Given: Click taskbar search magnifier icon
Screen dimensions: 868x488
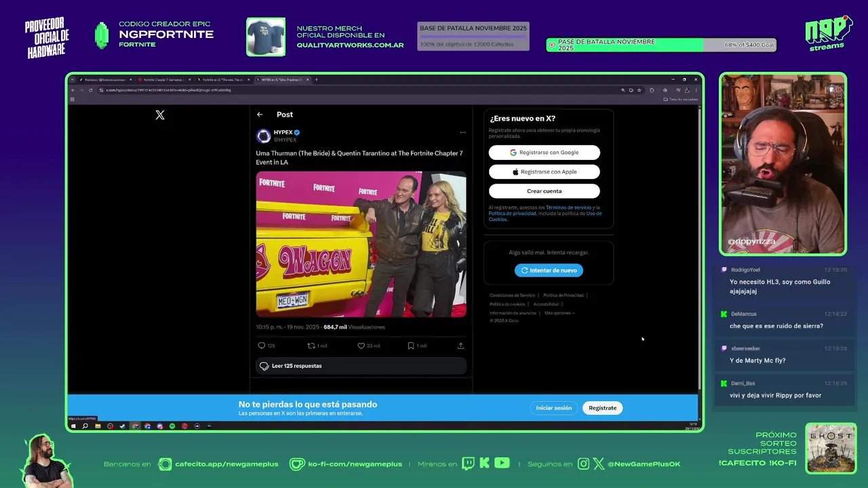Looking at the screenshot, I should (x=85, y=426).
